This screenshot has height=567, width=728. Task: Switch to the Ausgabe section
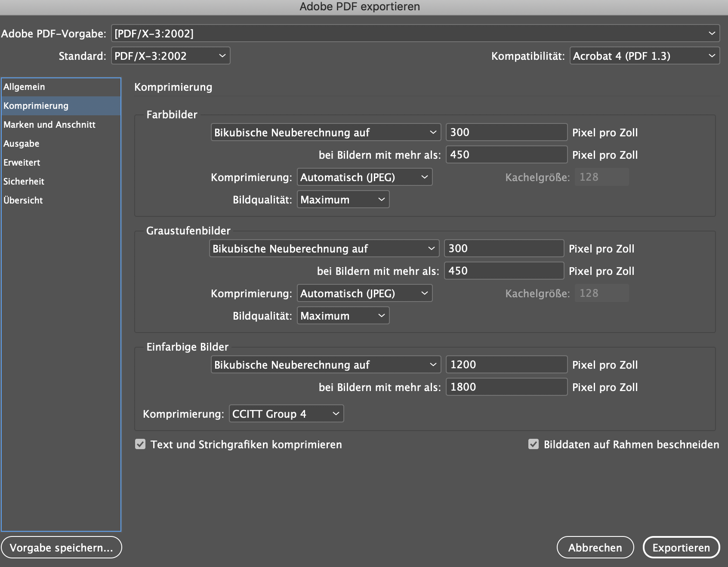[61, 144]
